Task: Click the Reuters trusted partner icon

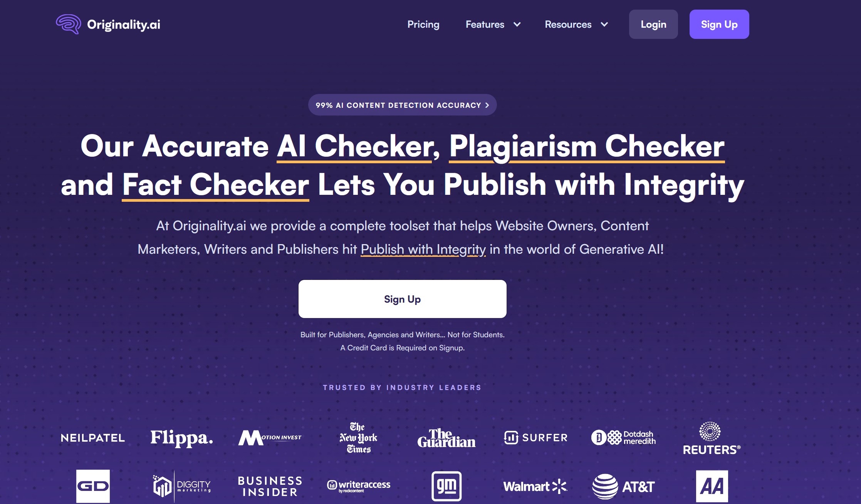Action: tap(712, 436)
